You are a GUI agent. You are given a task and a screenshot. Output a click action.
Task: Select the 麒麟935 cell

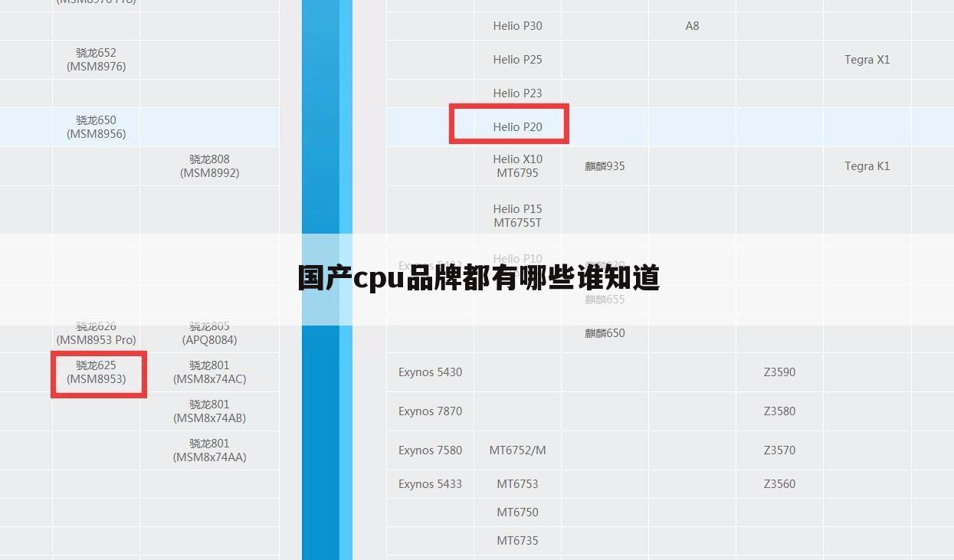tap(605, 166)
